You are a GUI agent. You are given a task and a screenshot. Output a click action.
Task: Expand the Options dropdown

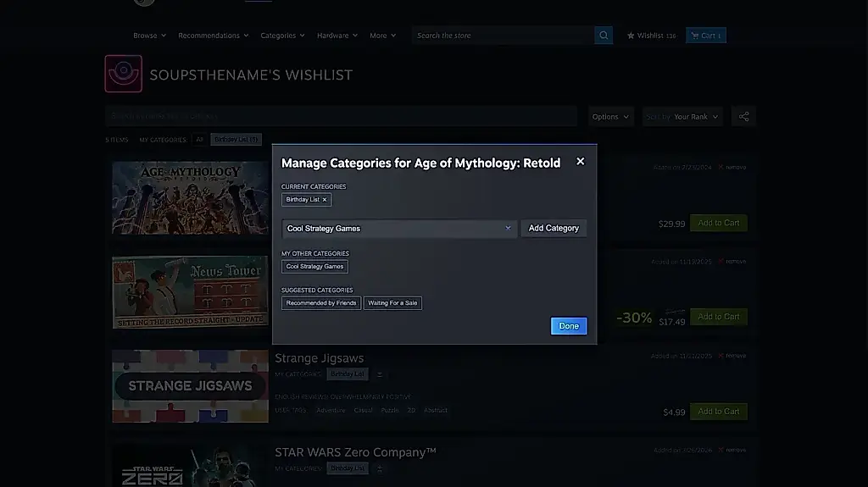(x=610, y=117)
